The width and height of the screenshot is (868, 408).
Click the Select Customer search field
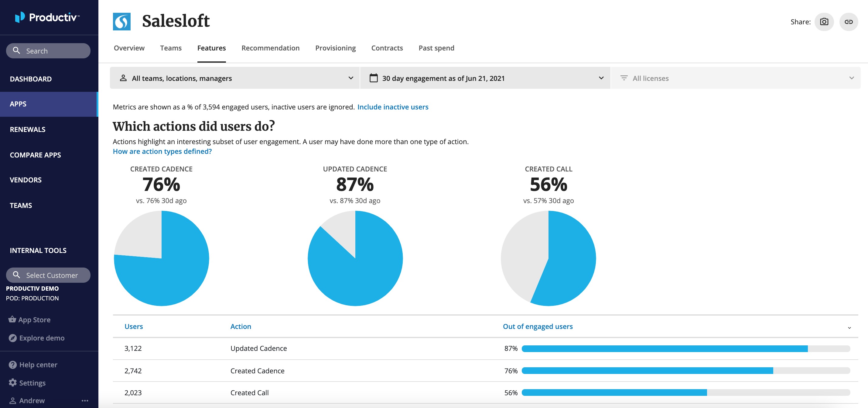click(48, 275)
